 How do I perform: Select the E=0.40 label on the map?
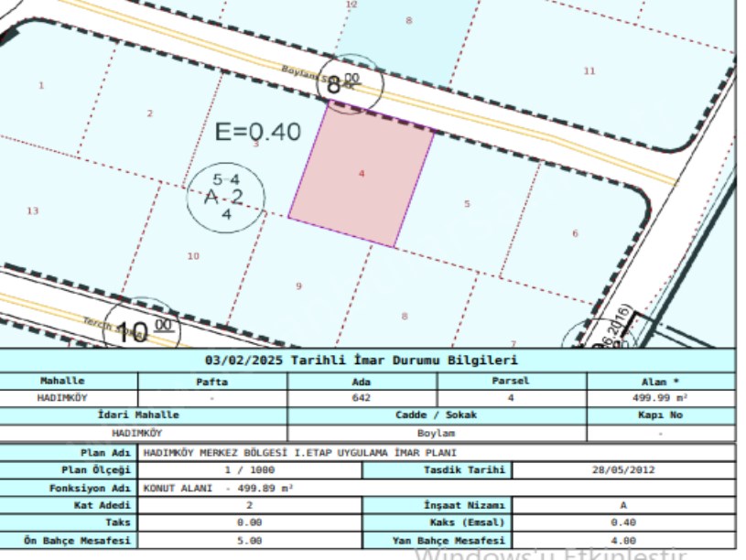click(x=257, y=132)
